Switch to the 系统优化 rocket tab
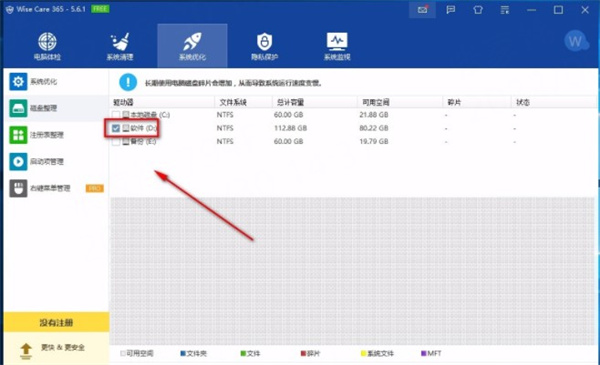The image size is (600, 365). [192, 46]
